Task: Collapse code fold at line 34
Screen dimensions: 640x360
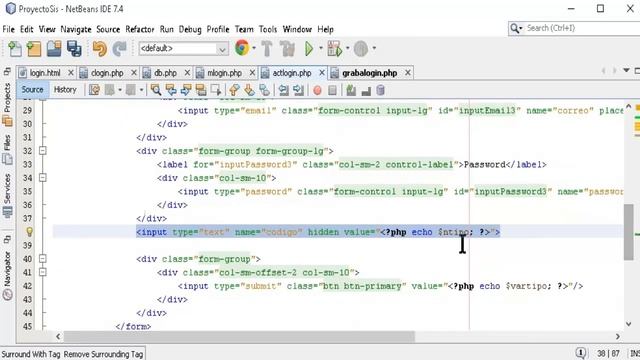Action: 42,178
